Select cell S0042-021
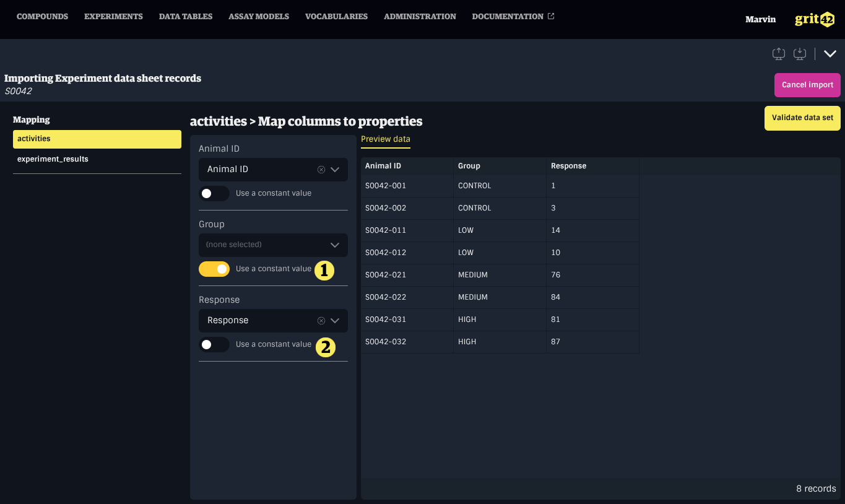The width and height of the screenshot is (845, 504). [407, 275]
